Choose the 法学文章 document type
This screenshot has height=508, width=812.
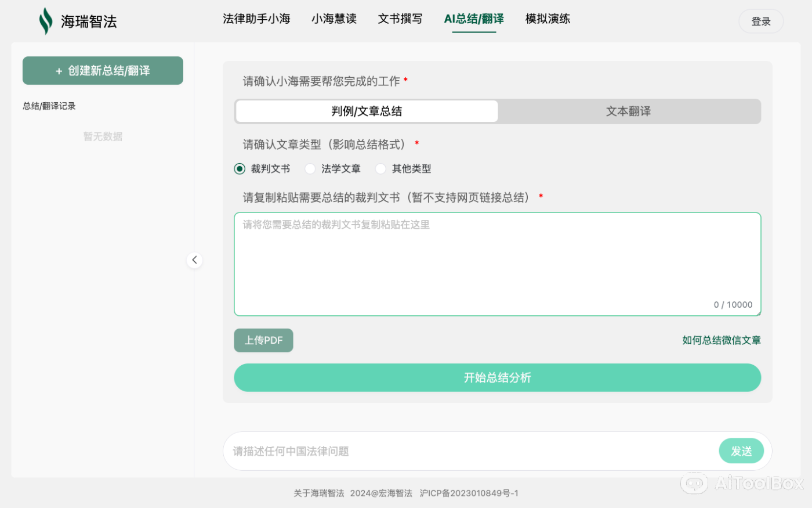(310, 168)
